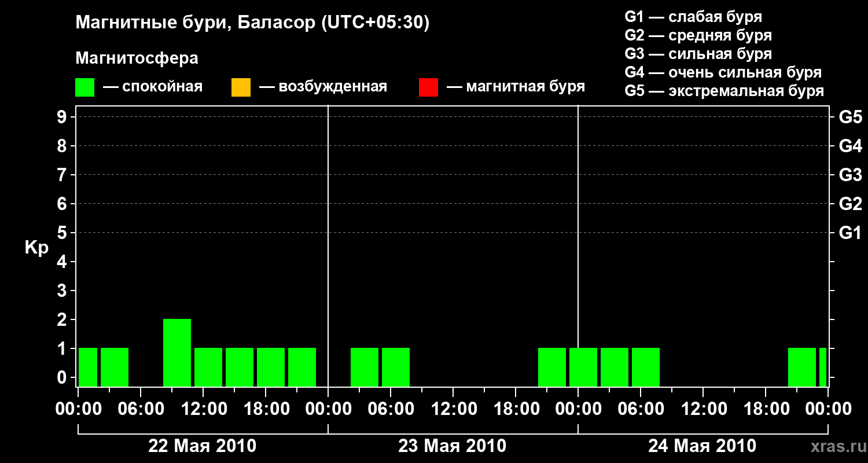
Task: Click the G1 marker on right axis
Action: click(850, 233)
